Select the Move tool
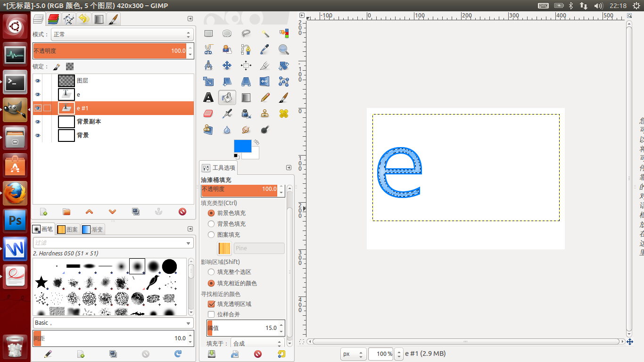 (227, 66)
